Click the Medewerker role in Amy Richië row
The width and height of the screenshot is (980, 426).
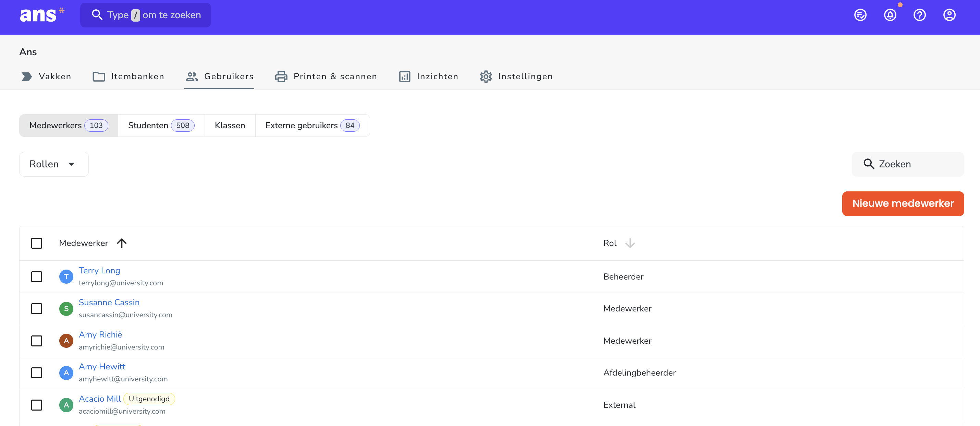(627, 341)
